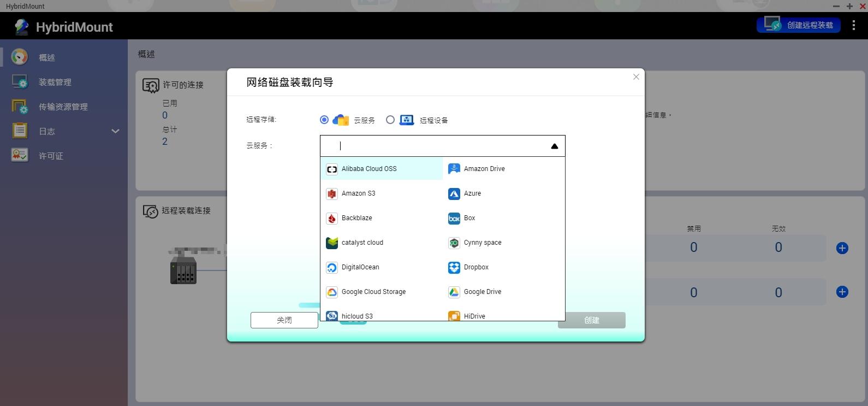Viewport: 868px width, 406px height.
Task: Open 概述 in the sidebar
Action: (64, 57)
